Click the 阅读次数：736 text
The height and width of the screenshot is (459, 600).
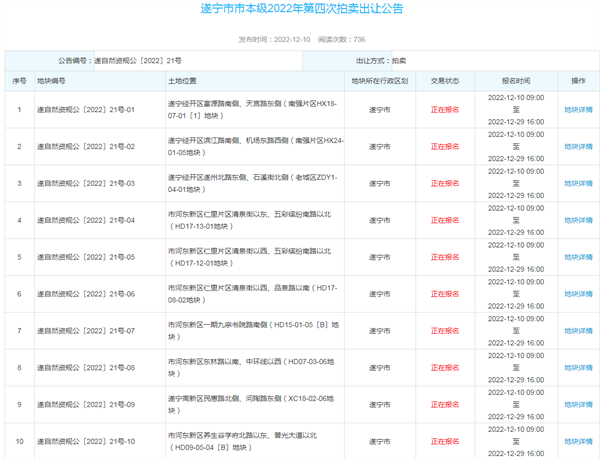point(341,39)
